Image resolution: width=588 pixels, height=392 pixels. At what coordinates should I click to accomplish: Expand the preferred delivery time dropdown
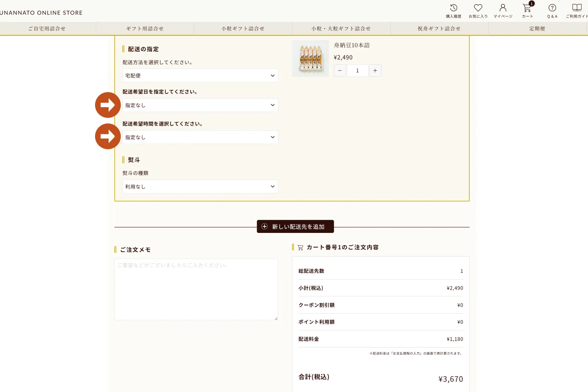tap(200, 137)
